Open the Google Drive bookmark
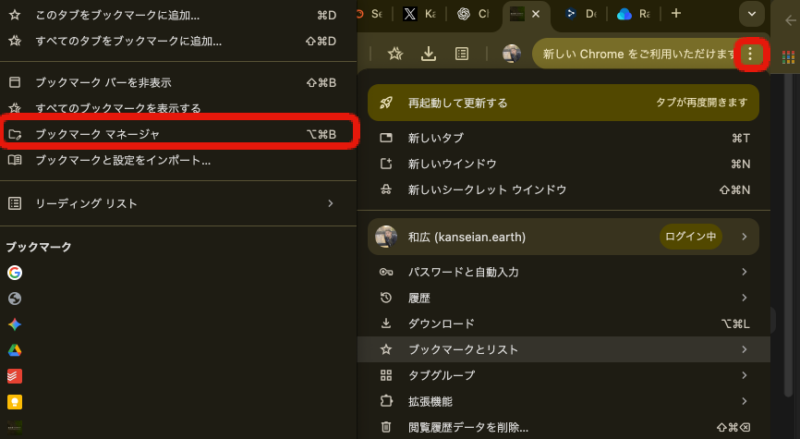The height and width of the screenshot is (439, 800). point(15,350)
